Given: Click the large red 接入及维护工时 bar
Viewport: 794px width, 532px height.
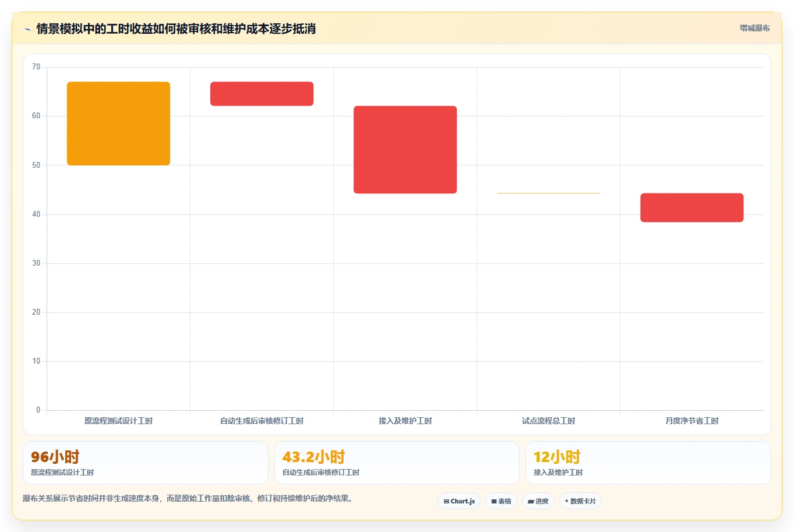Looking at the screenshot, I should 405,150.
